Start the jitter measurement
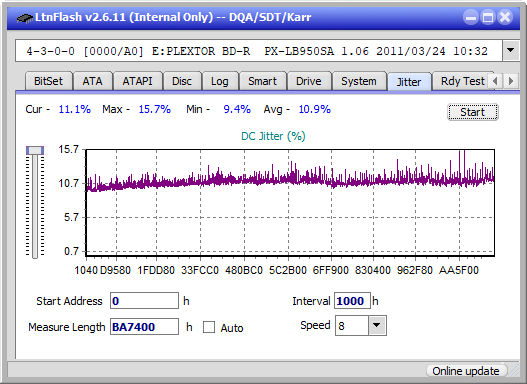This screenshot has width=527, height=384. [473, 112]
